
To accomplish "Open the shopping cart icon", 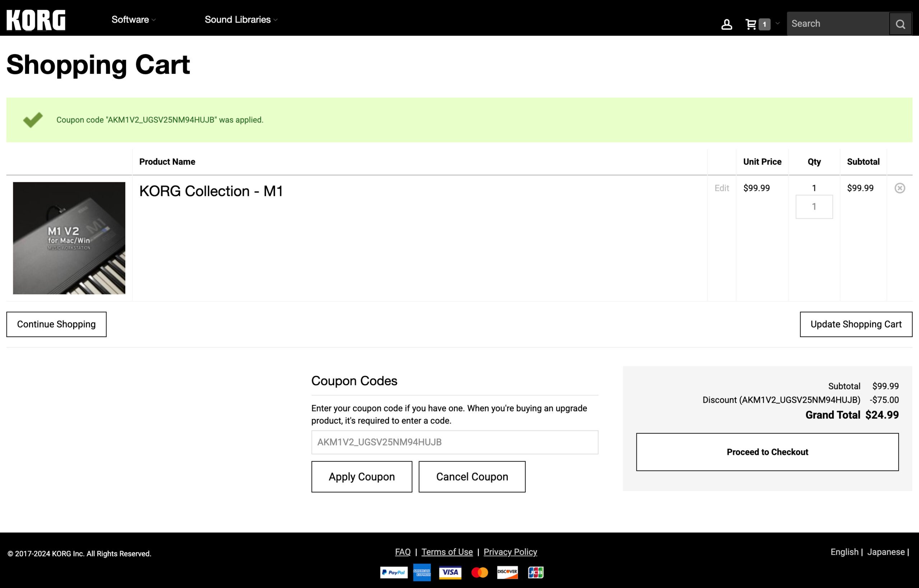I will coord(751,24).
